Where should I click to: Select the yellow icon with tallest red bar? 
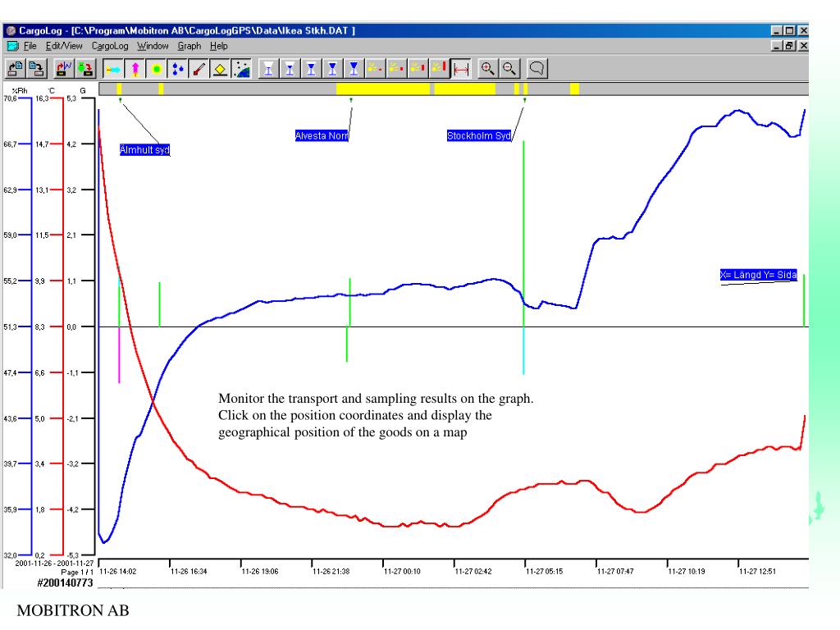(x=439, y=69)
